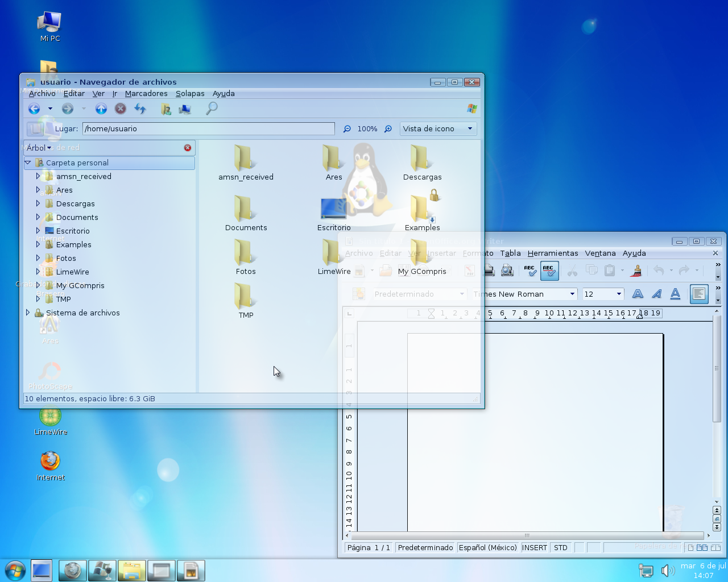Select Escritorio in the side tree

[73, 231]
